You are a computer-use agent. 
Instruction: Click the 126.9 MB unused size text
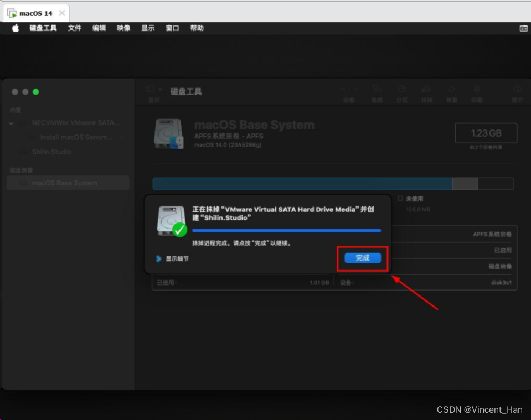[418, 209]
